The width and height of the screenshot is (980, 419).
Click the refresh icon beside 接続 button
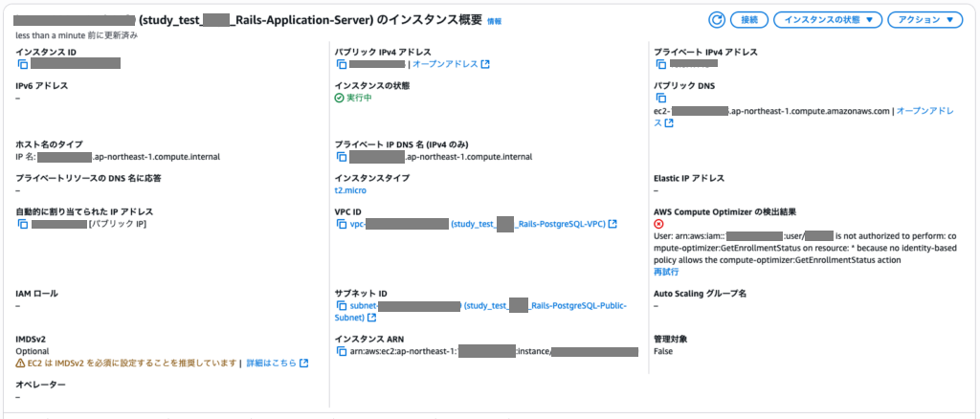point(716,20)
